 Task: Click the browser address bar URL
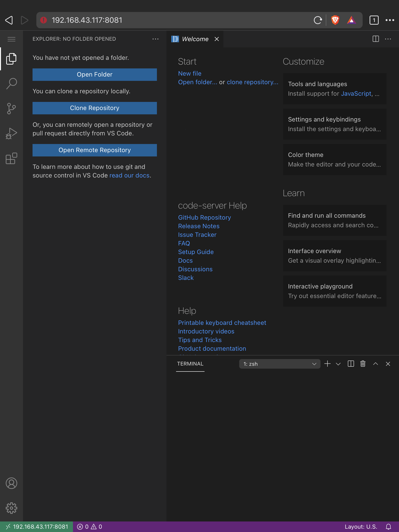point(87,20)
